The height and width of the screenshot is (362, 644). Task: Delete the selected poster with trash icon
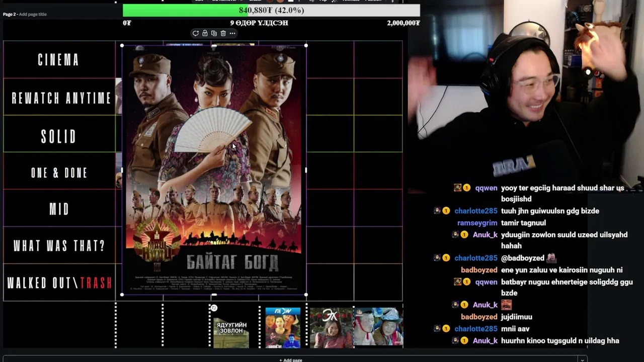coord(223,33)
